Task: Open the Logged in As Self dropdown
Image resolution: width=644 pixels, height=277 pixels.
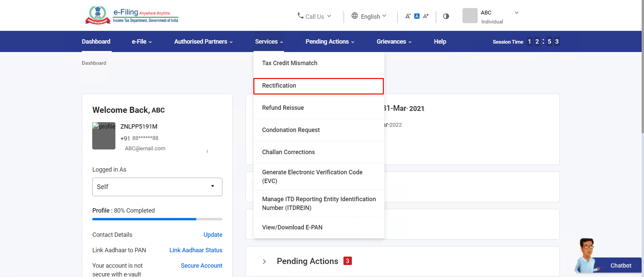Action: (x=157, y=187)
